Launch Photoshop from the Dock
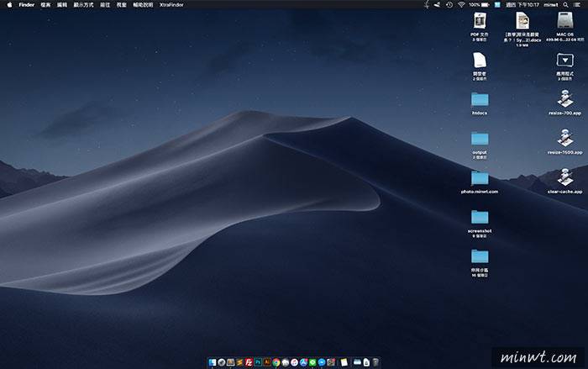588x369 pixels. (x=258, y=362)
